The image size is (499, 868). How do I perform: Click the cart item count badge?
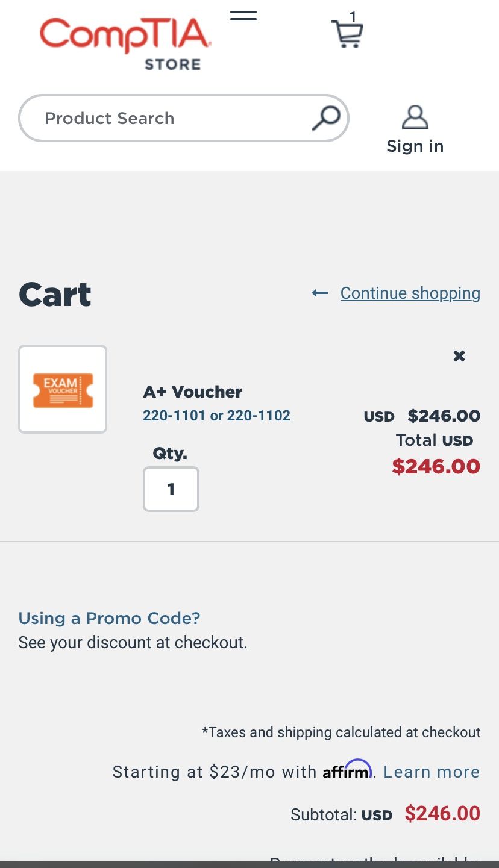[353, 17]
